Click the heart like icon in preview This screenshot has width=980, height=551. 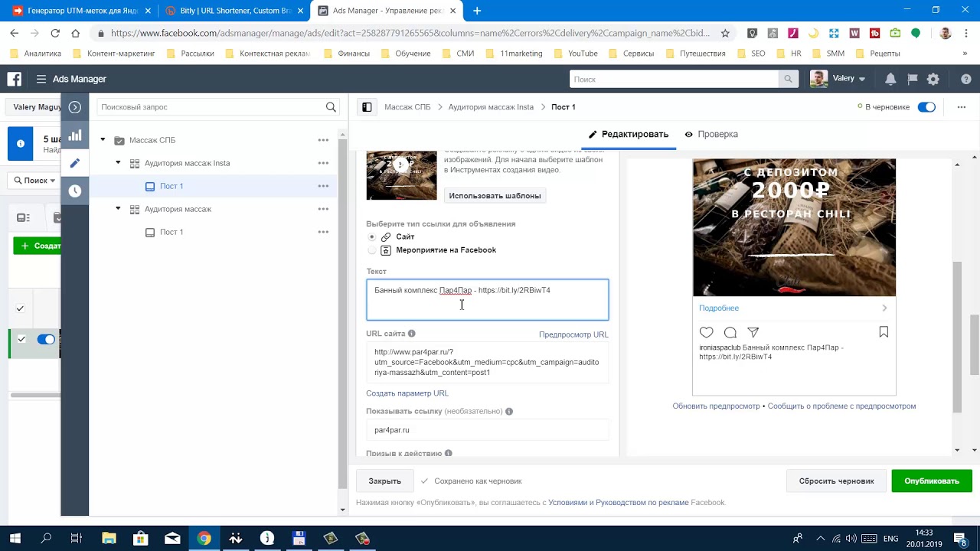point(706,332)
